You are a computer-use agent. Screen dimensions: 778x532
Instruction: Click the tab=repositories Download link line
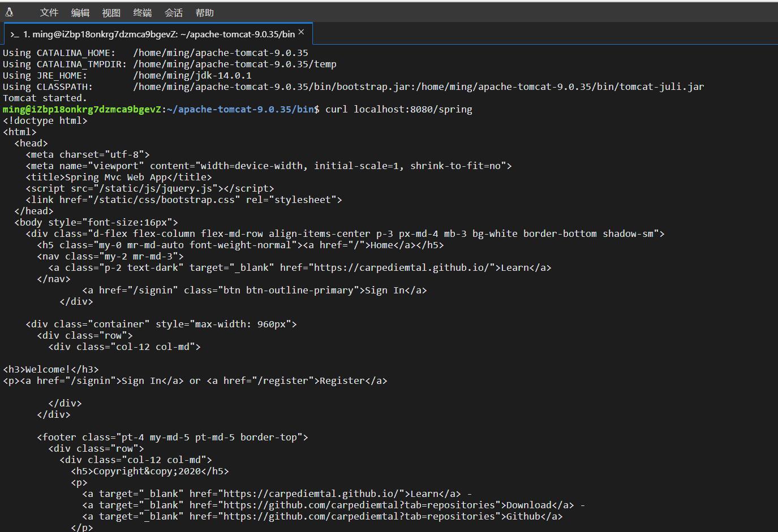tap(334, 505)
